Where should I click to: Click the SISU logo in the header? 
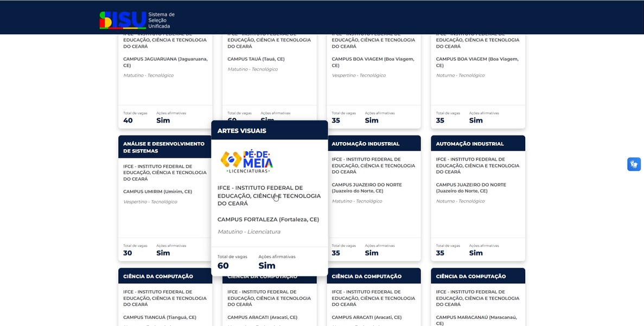pos(123,20)
